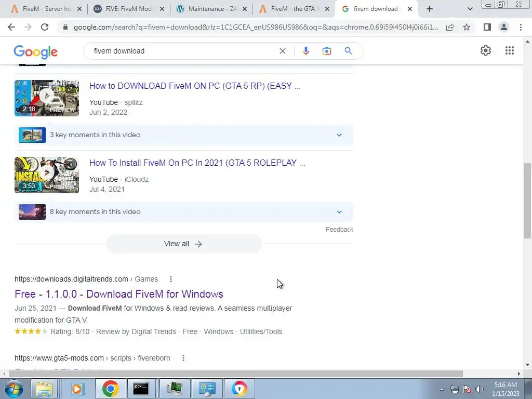Image resolution: width=532 pixels, height=399 pixels.
Task: Open Google apps grid
Action: click(509, 50)
